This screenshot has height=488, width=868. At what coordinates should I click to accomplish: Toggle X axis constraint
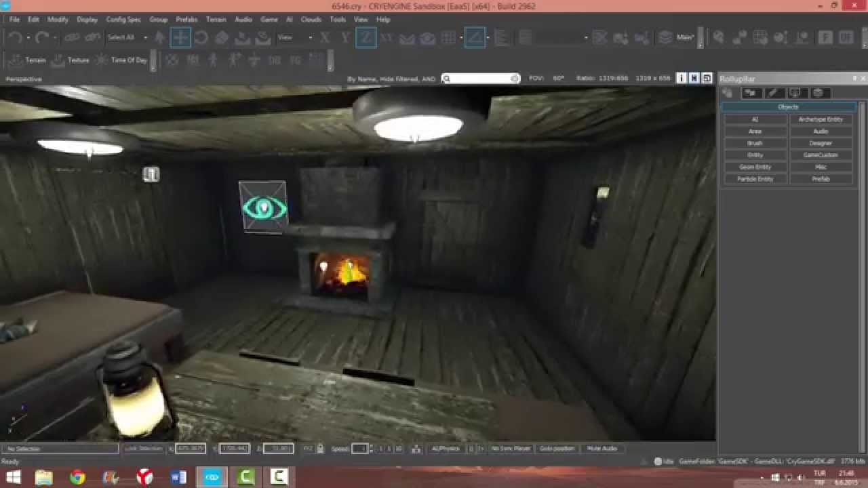coord(325,38)
